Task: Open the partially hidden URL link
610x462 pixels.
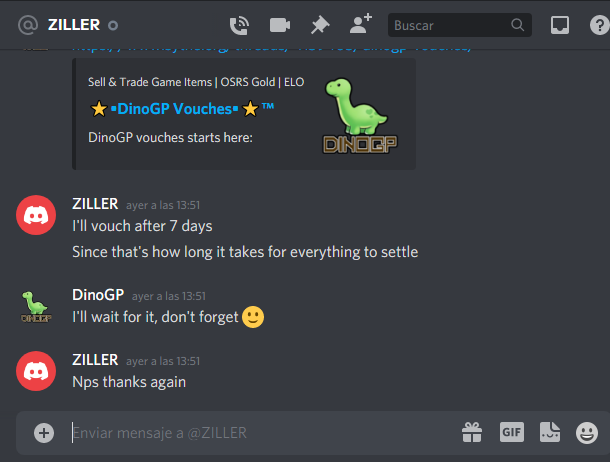Action: tap(272, 49)
